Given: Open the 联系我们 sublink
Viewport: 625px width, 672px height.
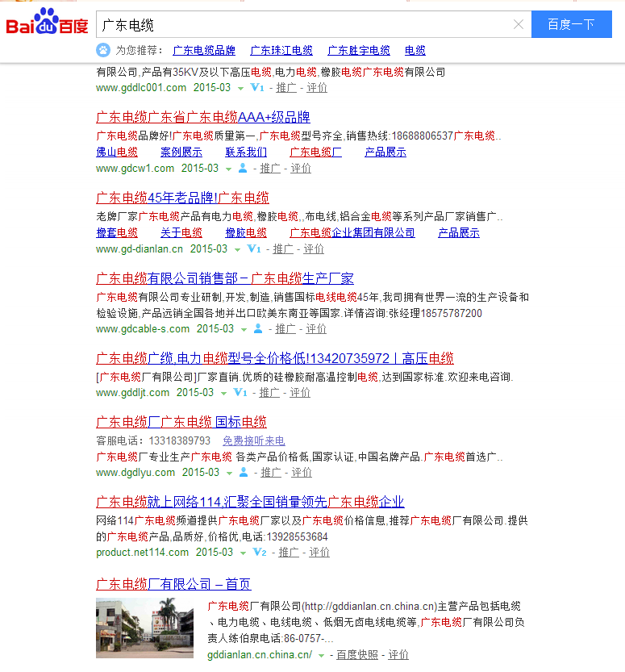Looking at the screenshot, I should tap(246, 152).
